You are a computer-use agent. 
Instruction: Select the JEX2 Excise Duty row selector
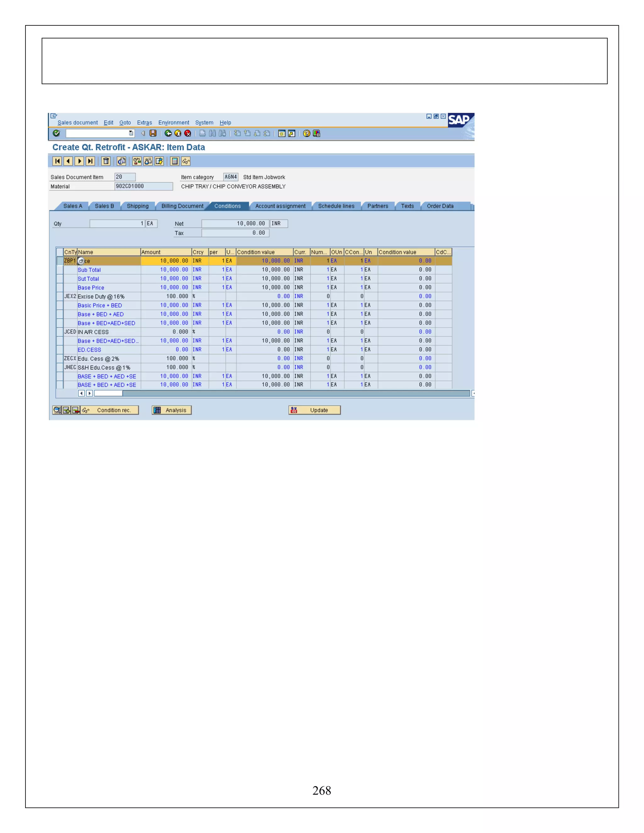click(x=59, y=296)
